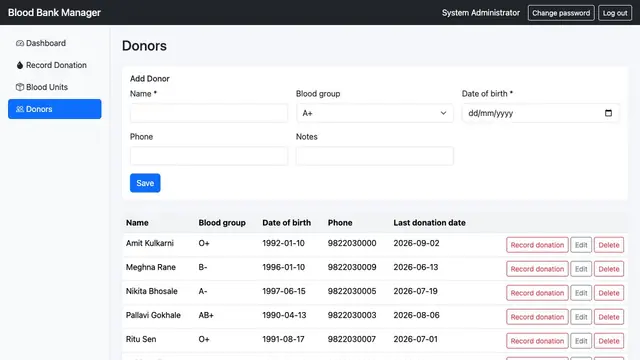Select phone number 9822030005
Viewport: 640px width, 360px height.
(x=352, y=291)
